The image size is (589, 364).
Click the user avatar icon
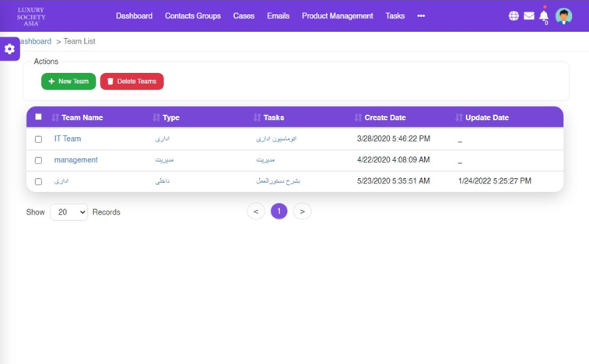tap(563, 16)
